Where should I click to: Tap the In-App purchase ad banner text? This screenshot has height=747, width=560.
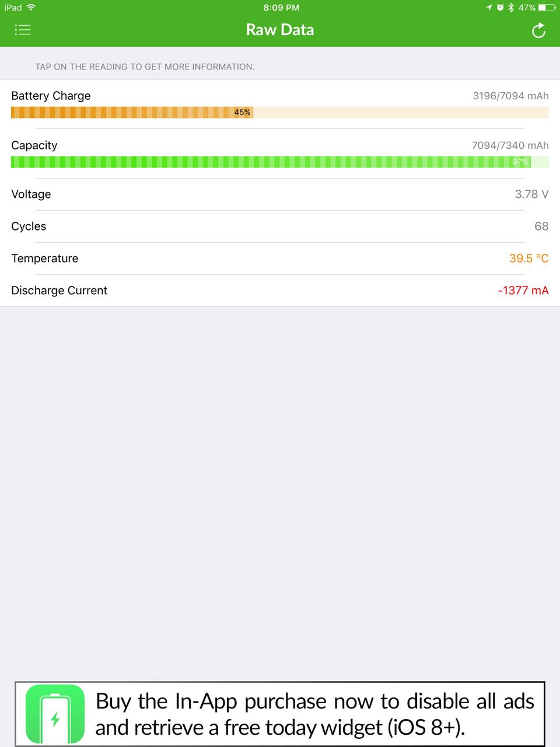[x=314, y=714]
